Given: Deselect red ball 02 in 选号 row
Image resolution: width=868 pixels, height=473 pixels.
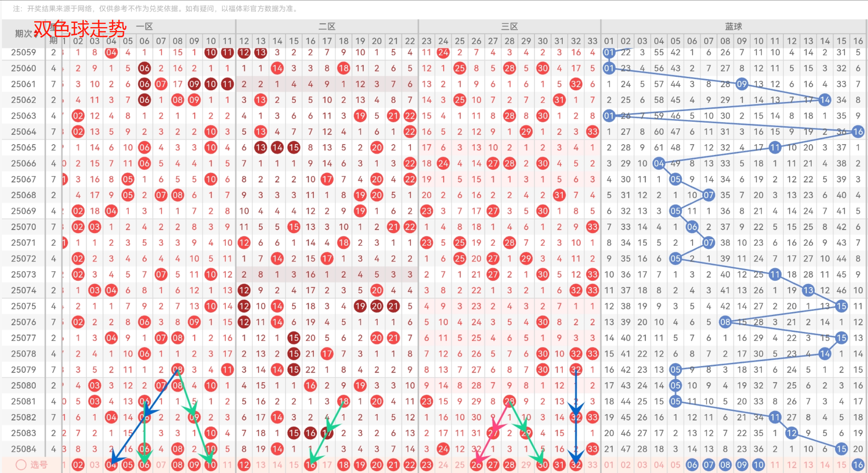Looking at the screenshot, I should 78,464.
